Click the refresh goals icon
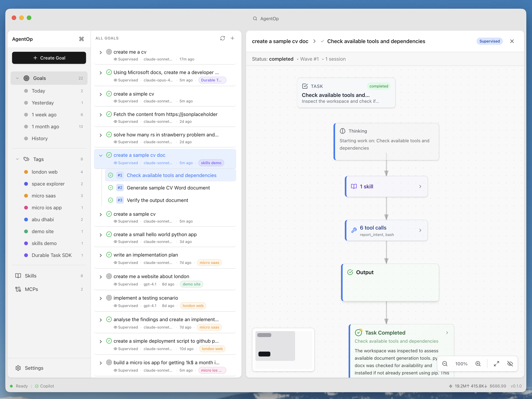Image resolution: width=532 pixels, height=399 pixels. tap(222, 38)
